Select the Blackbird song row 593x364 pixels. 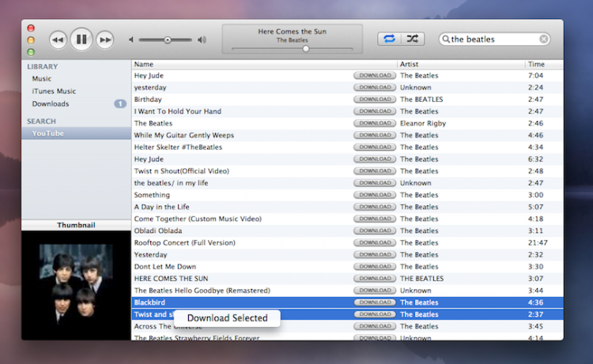point(347,302)
